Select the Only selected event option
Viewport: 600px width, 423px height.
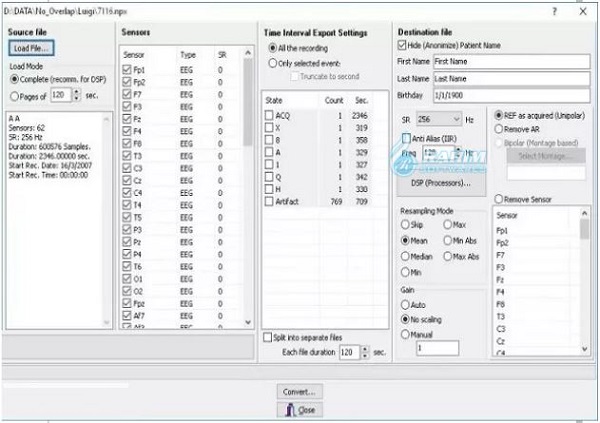pos(271,62)
